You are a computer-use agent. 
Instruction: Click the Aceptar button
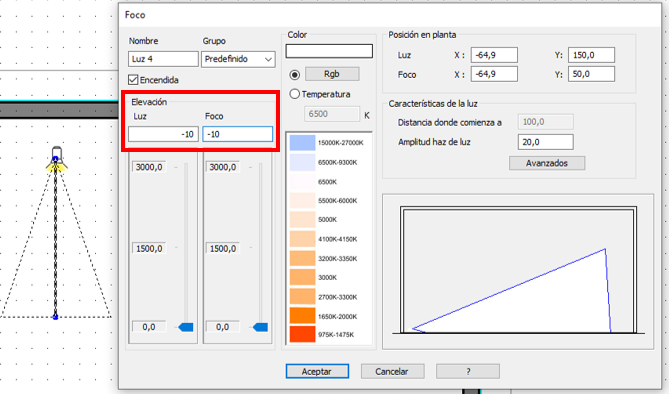coord(317,371)
